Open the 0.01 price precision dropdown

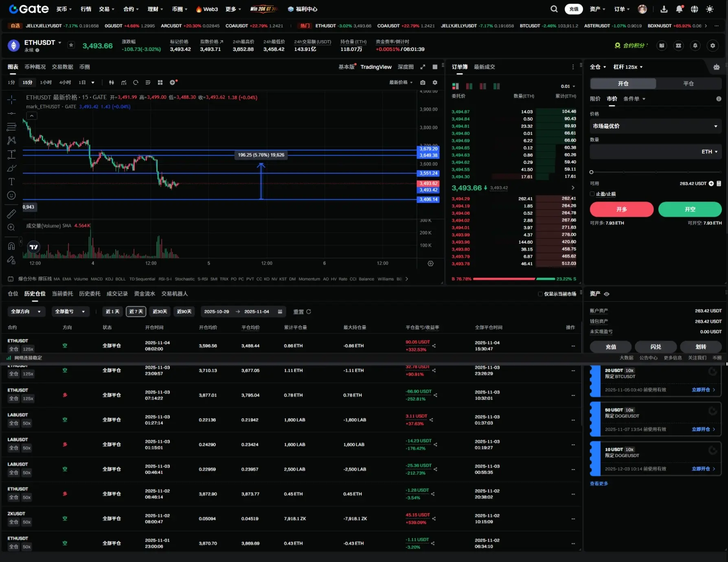point(568,86)
